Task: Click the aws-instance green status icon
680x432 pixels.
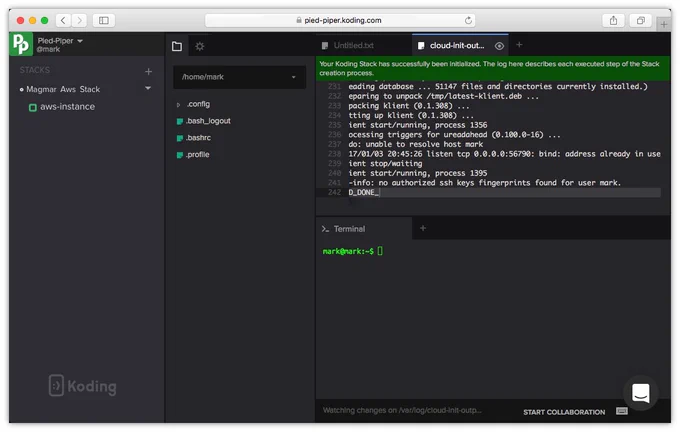Action: click(x=33, y=107)
